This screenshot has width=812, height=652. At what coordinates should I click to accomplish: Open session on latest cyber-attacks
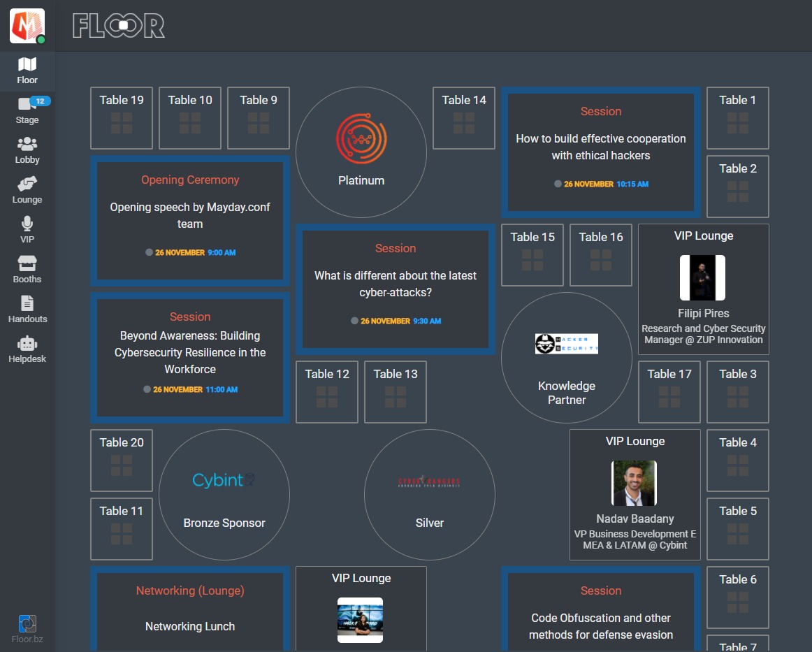(396, 289)
